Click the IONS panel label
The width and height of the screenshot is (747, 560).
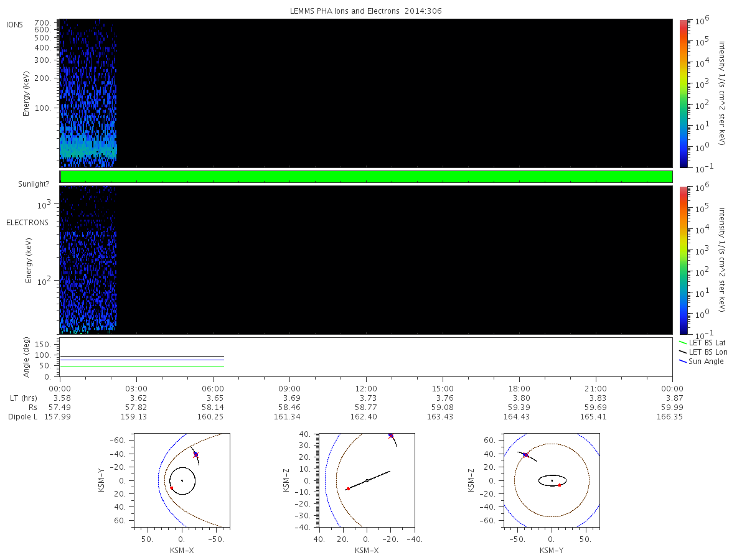pyautogui.click(x=15, y=24)
